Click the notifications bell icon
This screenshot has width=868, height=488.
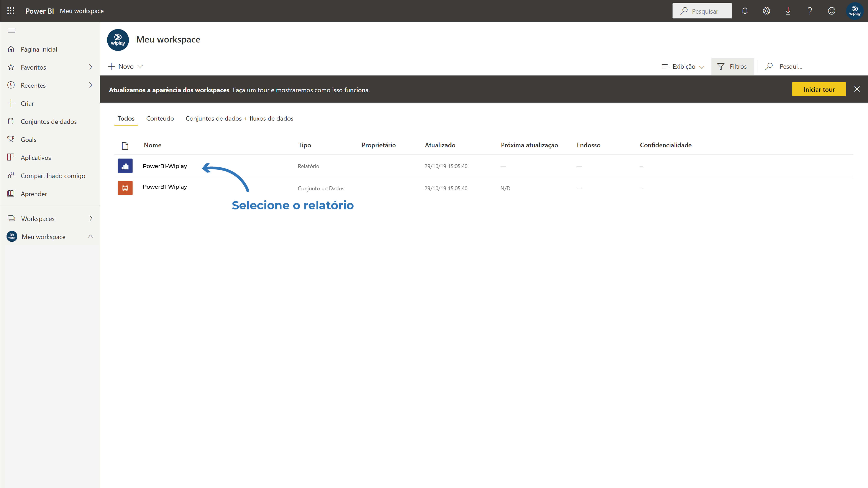tap(745, 11)
